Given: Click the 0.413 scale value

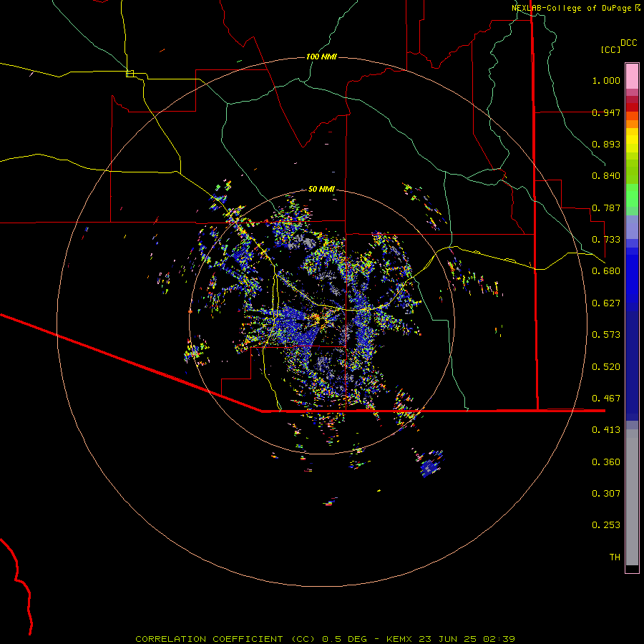Looking at the screenshot, I should tap(606, 430).
